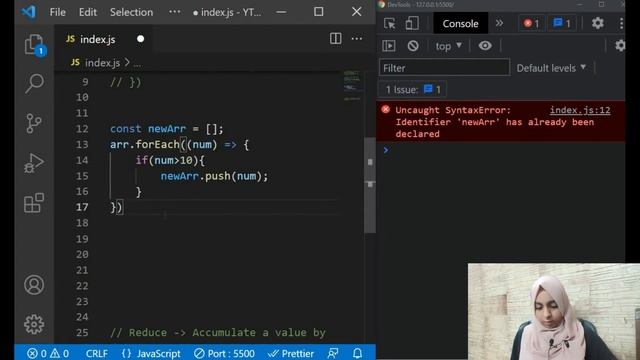Open the Explorer view in the activity bar
The height and width of the screenshot is (360, 640).
[34, 45]
